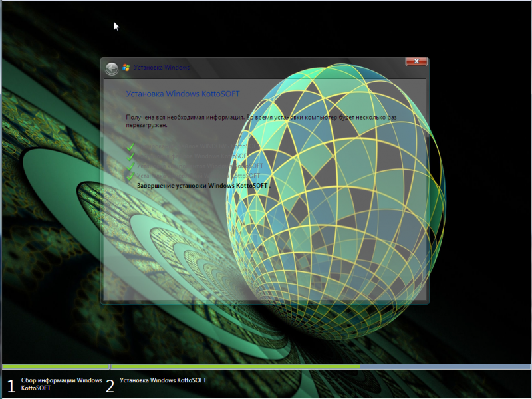Click the bottom label "Установка Windows KottoSOFT"
532x399 pixels.
click(x=163, y=380)
